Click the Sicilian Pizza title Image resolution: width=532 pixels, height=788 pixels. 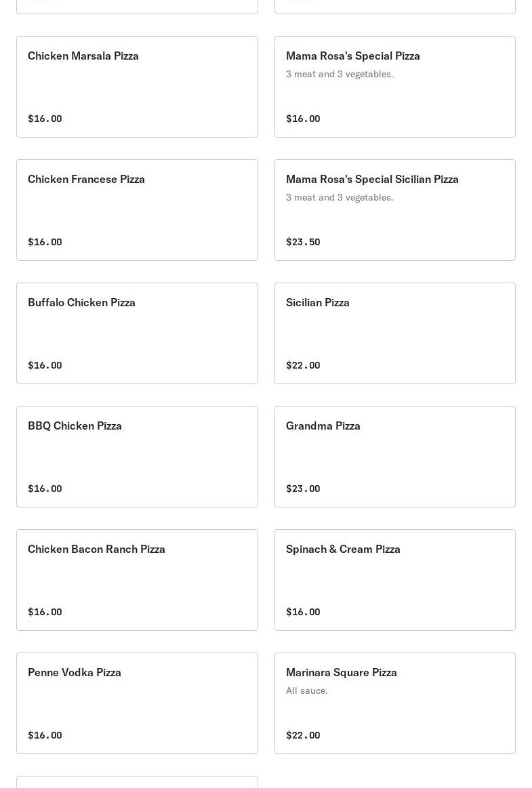click(x=318, y=302)
